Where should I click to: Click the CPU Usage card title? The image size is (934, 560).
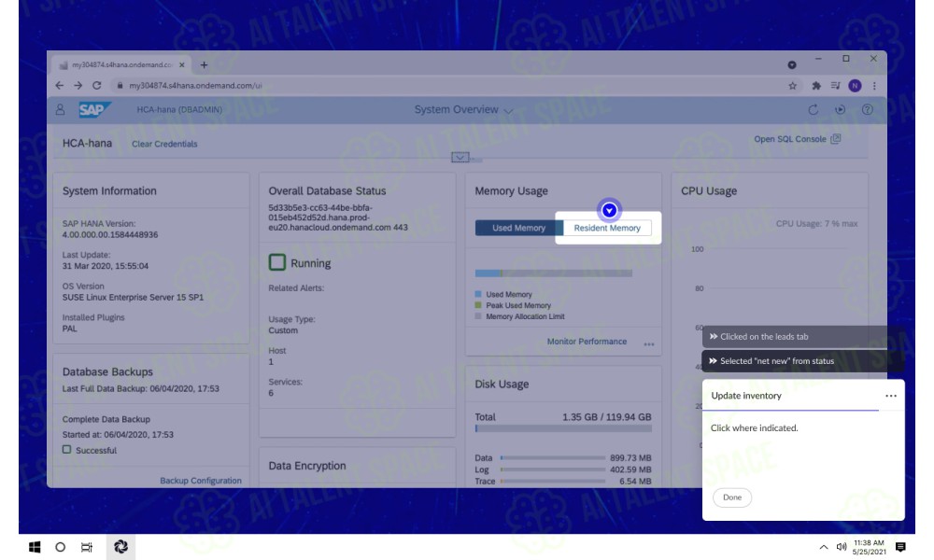tap(709, 191)
